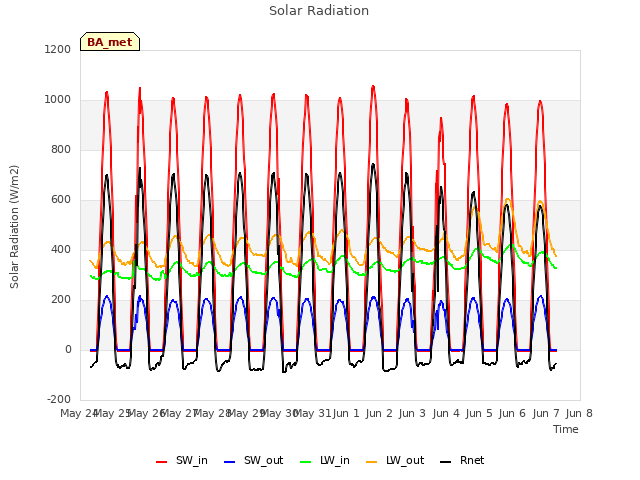640x480 pixels.
Task: Click the Jun 1 x-axis label
Action: click(x=346, y=413)
